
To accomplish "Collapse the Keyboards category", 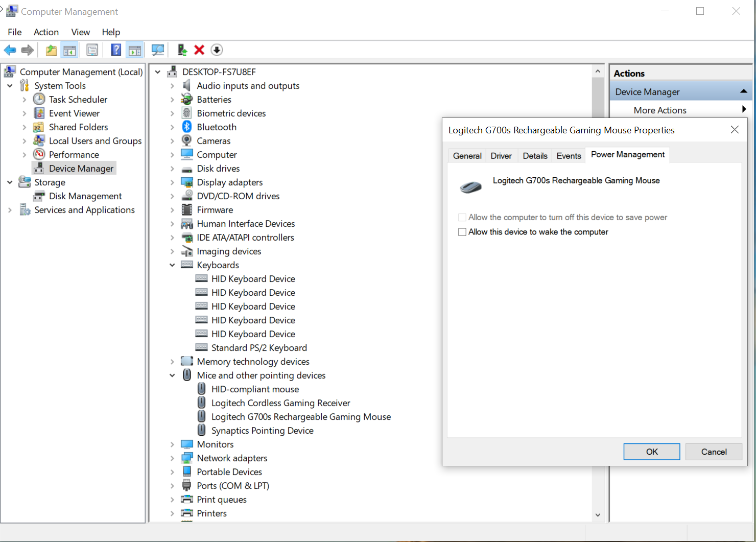I will tap(172, 265).
